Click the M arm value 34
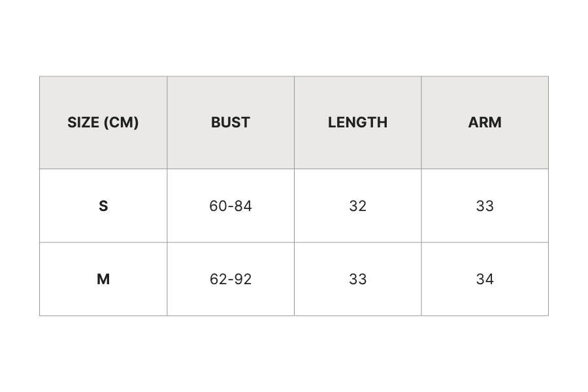Screen dimensions: 588x392 click(485, 279)
